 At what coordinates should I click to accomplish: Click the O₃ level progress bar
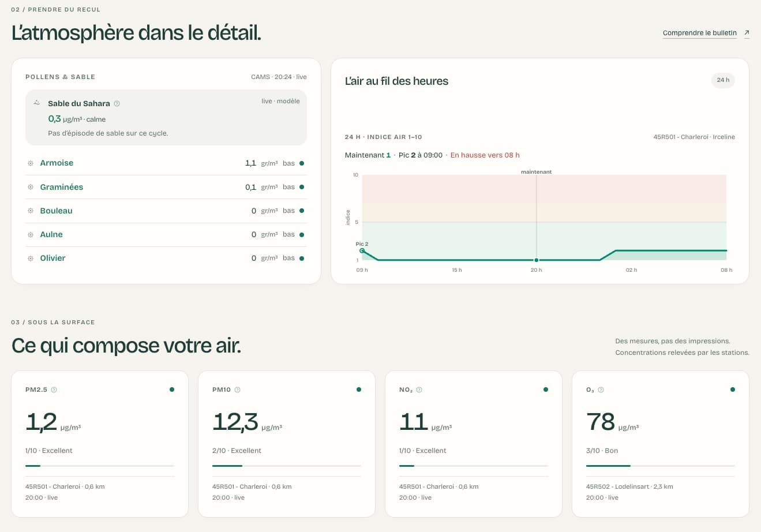point(661,466)
